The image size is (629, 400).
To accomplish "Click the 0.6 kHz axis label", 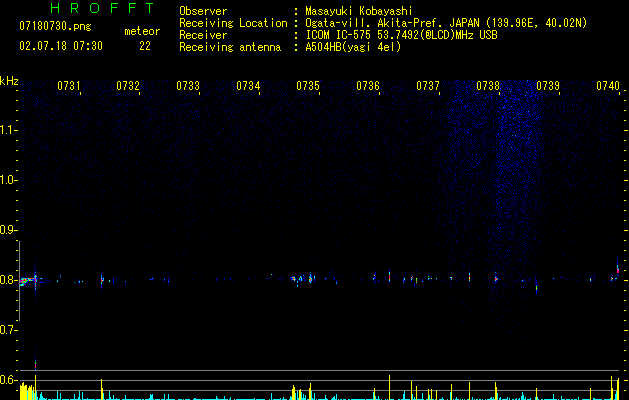I will click(8, 380).
